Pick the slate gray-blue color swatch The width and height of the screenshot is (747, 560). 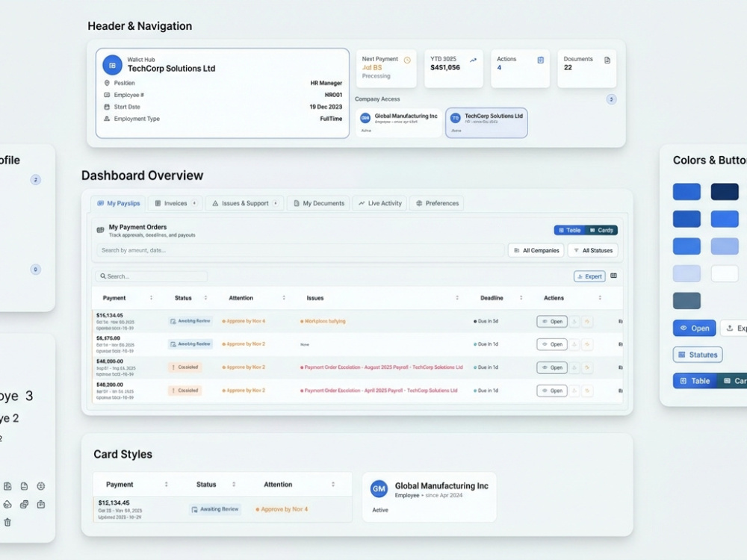(686, 301)
